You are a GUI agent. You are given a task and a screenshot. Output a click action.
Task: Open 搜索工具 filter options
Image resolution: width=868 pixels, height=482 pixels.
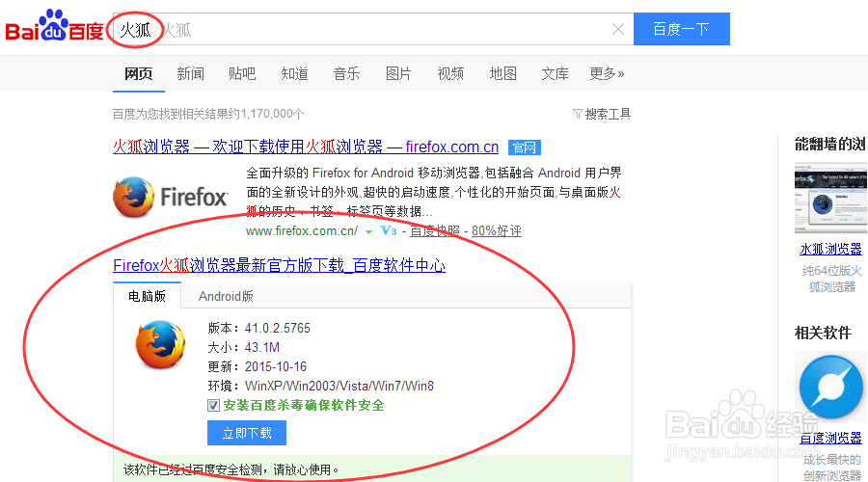pos(602,114)
